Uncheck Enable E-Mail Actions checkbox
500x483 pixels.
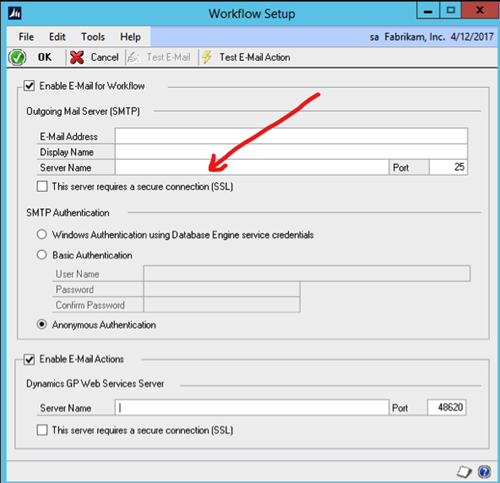(x=29, y=359)
